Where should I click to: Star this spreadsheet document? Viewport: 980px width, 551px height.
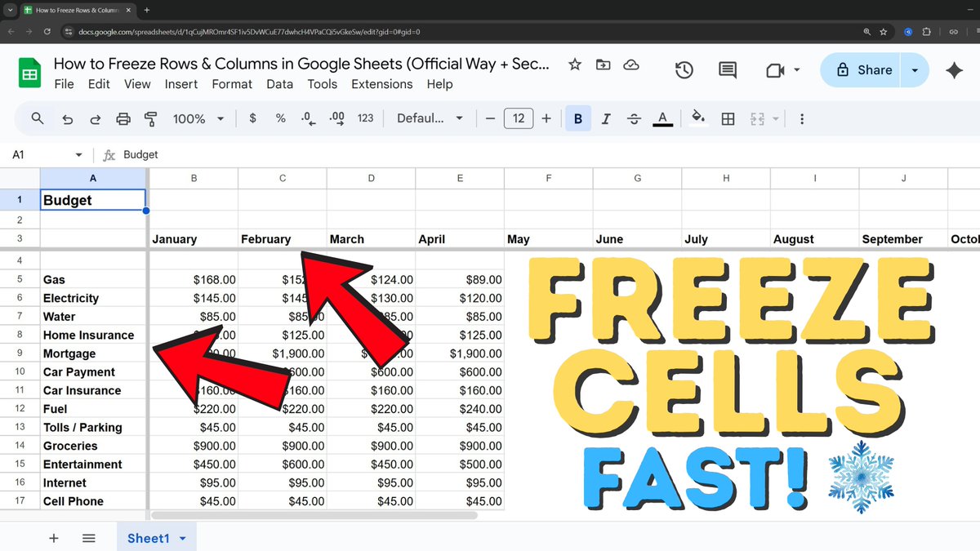coord(575,65)
